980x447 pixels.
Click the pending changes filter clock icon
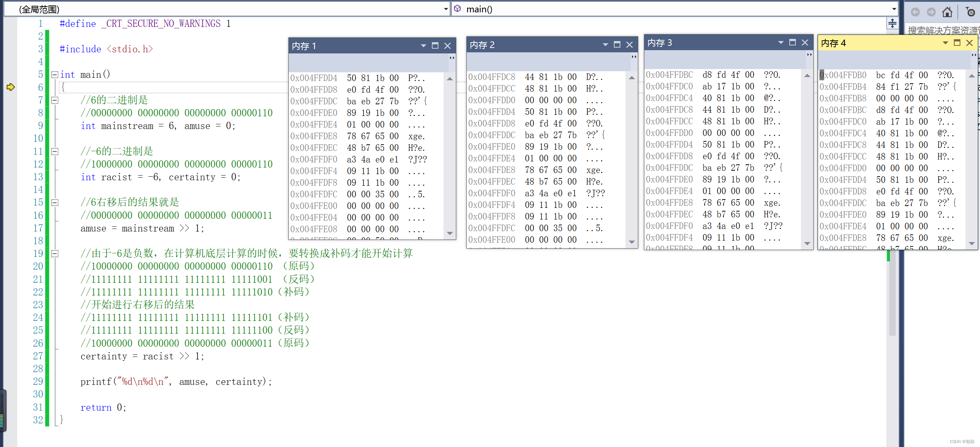pyautogui.click(x=971, y=12)
